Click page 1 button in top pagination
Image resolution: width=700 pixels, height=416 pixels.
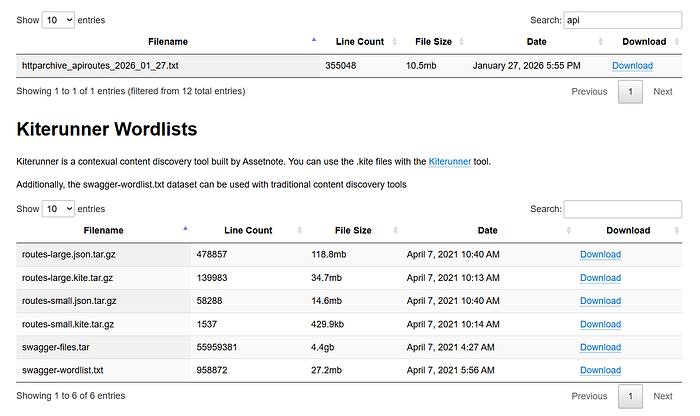point(630,91)
